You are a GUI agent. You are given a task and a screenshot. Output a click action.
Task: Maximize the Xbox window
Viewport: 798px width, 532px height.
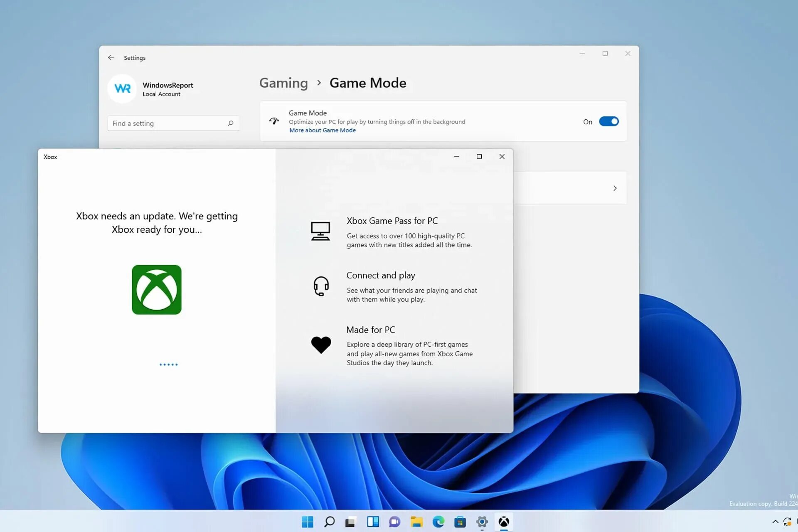tap(479, 157)
